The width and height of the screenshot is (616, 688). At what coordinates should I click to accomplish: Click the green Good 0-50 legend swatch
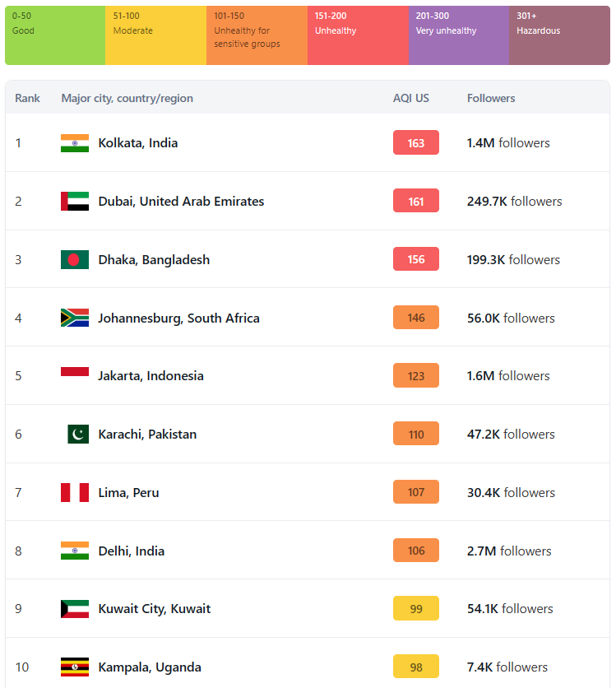click(x=55, y=35)
